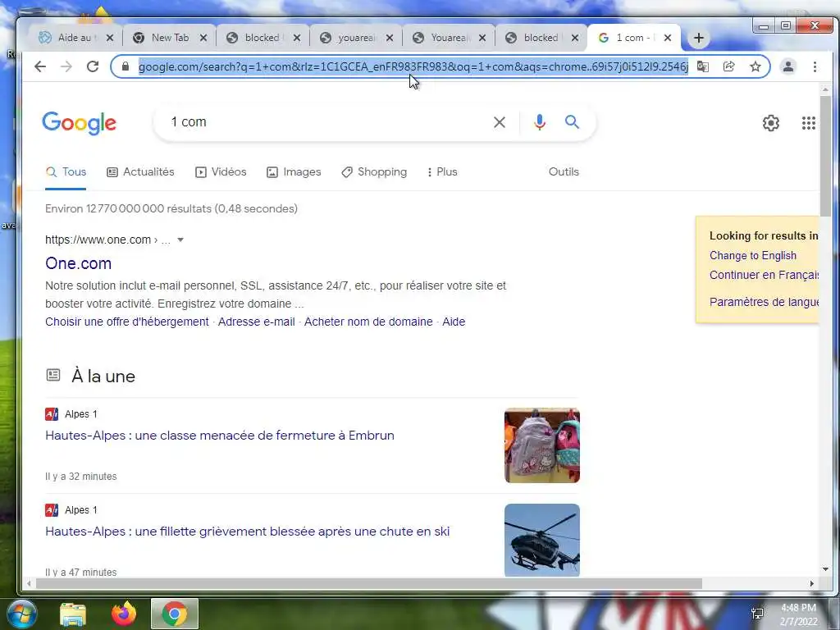The image size is (840, 630).
Task: Click the horizontal scrollbar thumb
Action: tap(368, 583)
